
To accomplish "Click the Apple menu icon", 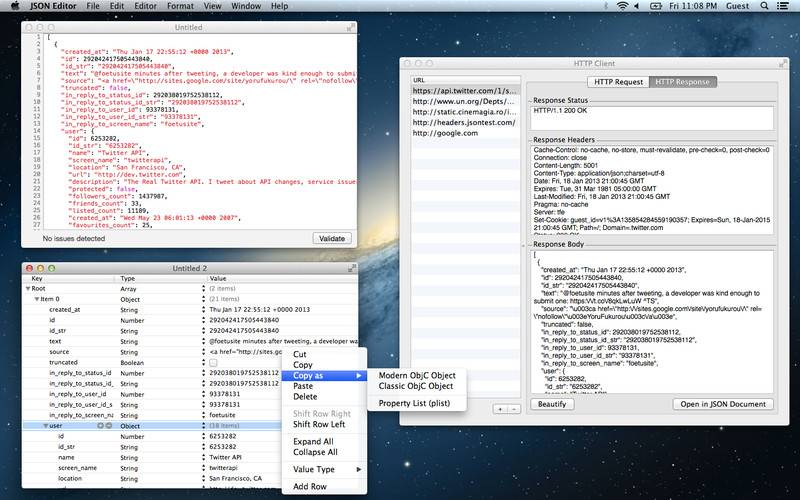I will click(x=13, y=6).
